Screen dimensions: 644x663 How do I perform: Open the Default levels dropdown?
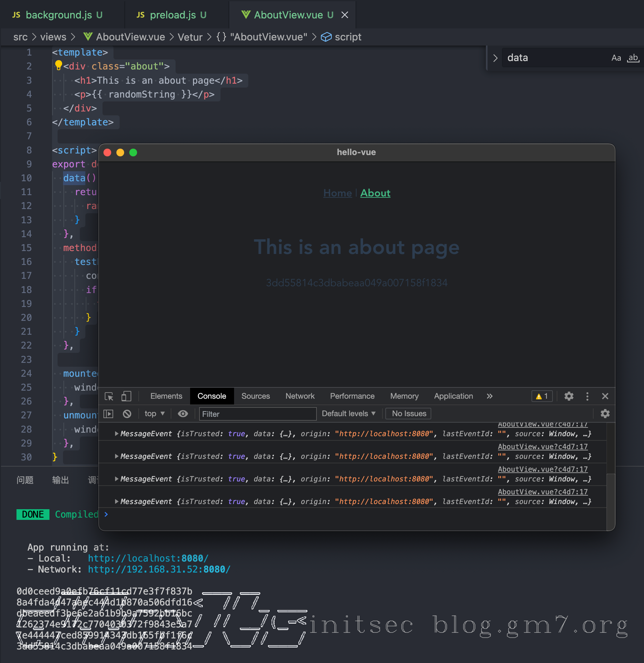(x=349, y=414)
